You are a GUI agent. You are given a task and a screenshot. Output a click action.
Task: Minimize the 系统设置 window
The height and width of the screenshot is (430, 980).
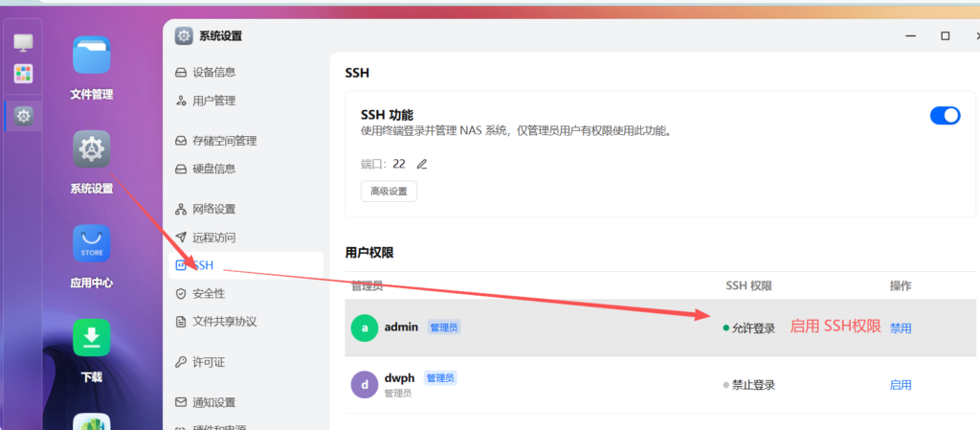(x=911, y=36)
